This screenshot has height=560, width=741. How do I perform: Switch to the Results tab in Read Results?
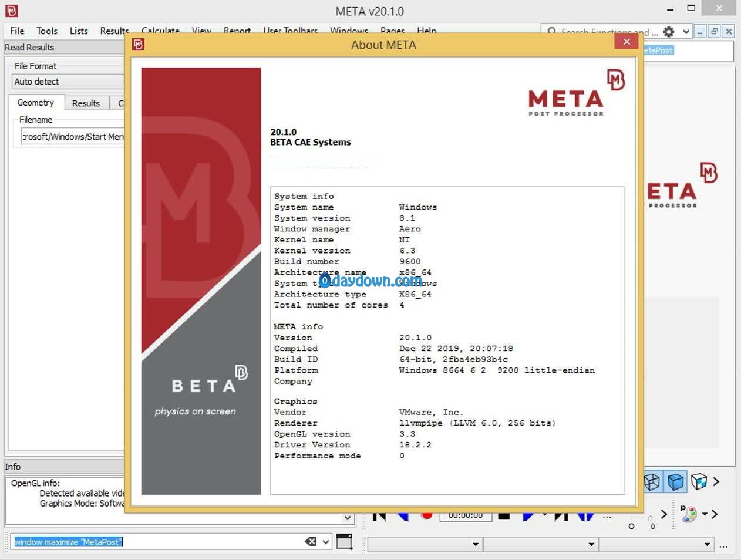(x=86, y=103)
